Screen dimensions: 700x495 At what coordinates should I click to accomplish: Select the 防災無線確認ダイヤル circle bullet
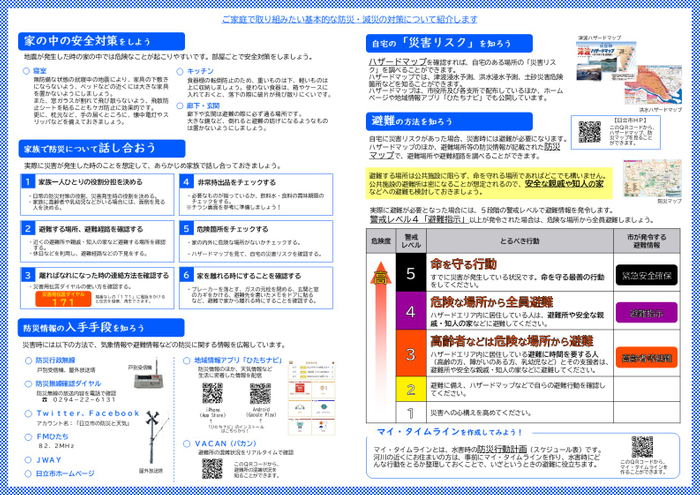pyautogui.click(x=29, y=384)
